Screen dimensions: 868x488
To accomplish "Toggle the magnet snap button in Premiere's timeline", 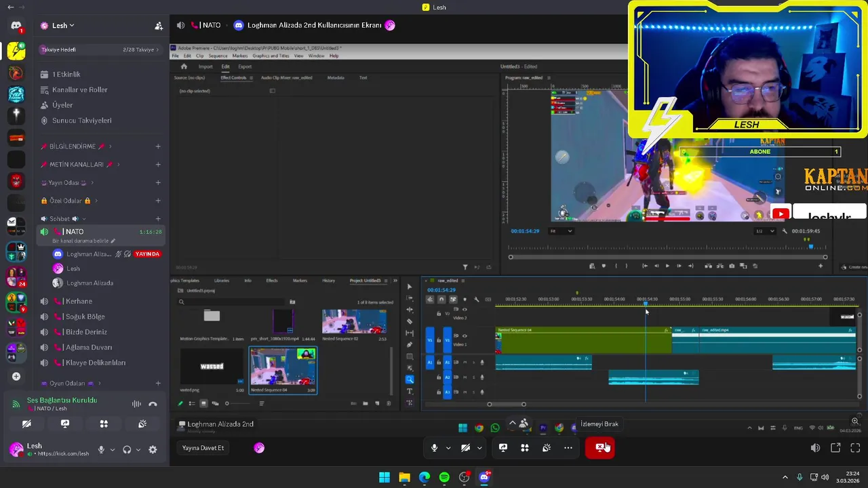I will coord(441,300).
